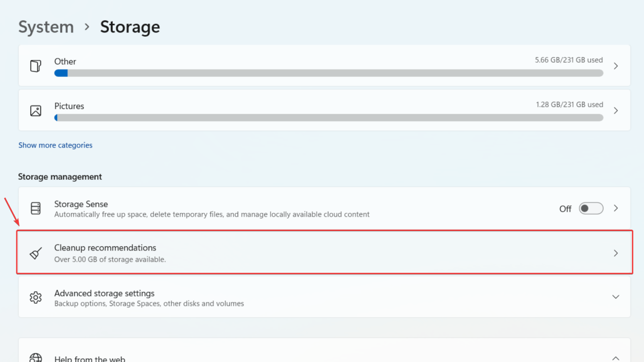The width and height of the screenshot is (644, 362).
Task: Expand Advanced storage settings dropdown chevron
Action: [615, 297]
